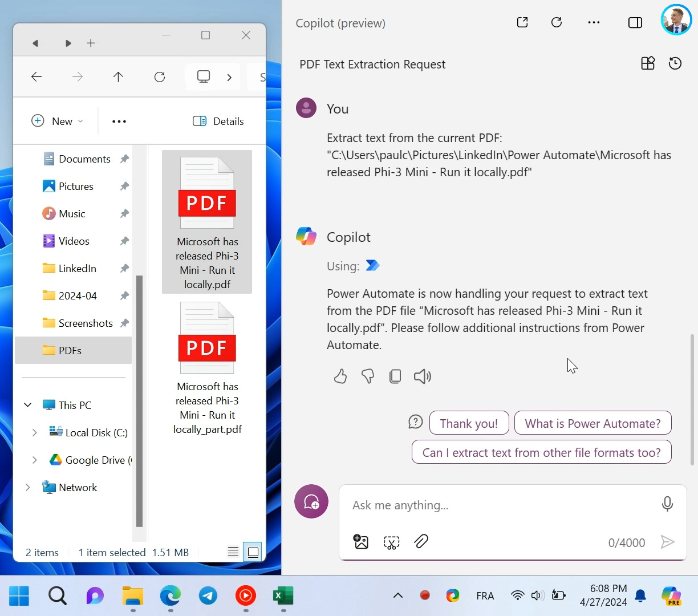Unpin Documents using its pin icon

124,159
